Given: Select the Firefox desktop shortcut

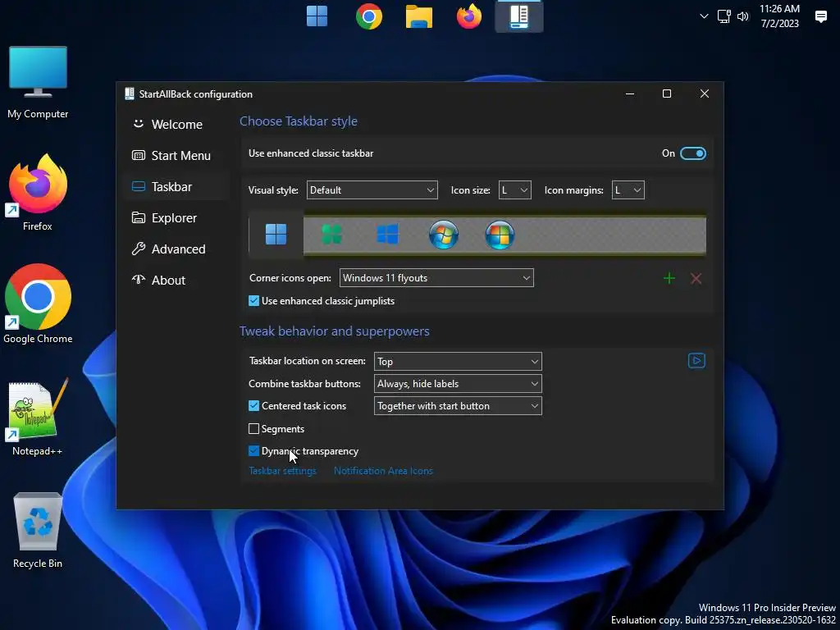Looking at the screenshot, I should click(38, 192).
